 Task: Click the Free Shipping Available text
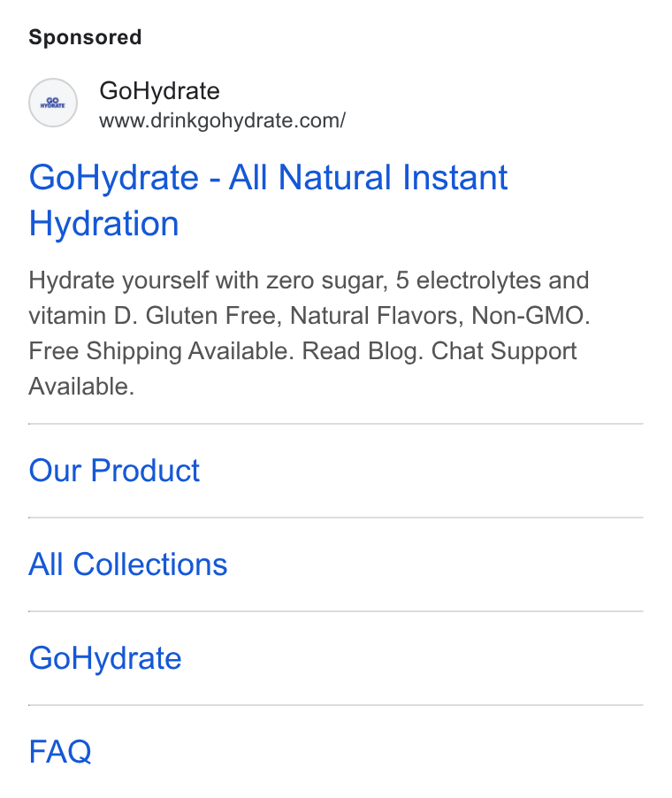(x=161, y=351)
